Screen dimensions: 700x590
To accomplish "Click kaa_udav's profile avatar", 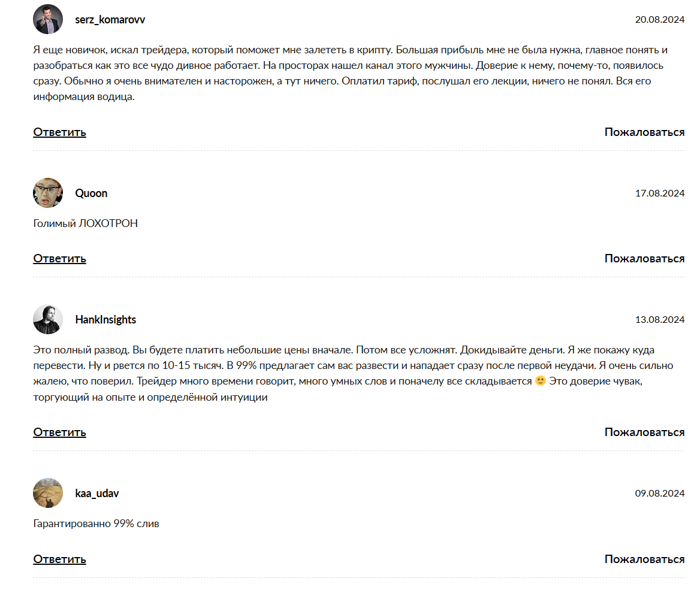I will coord(48,493).
